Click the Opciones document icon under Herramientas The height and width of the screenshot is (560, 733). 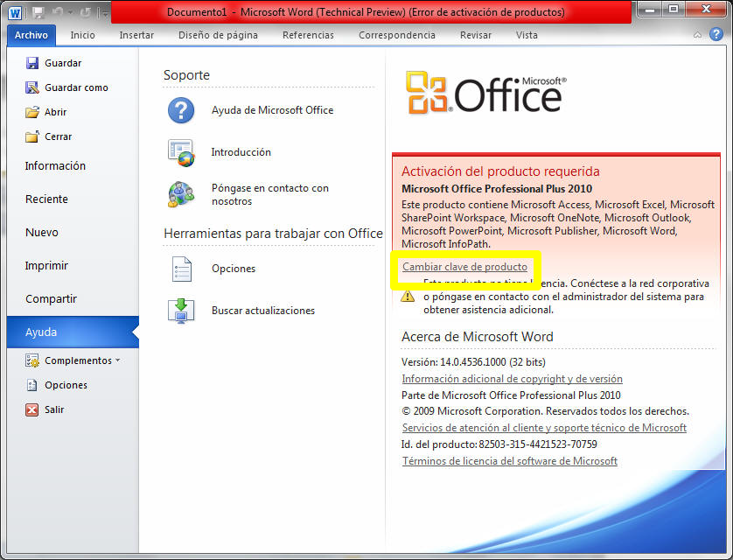point(181,269)
